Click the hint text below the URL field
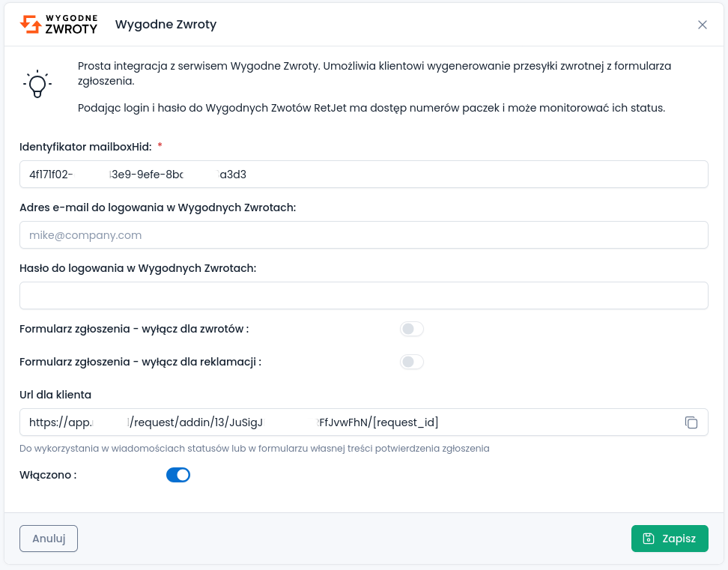The image size is (728, 570). click(255, 449)
